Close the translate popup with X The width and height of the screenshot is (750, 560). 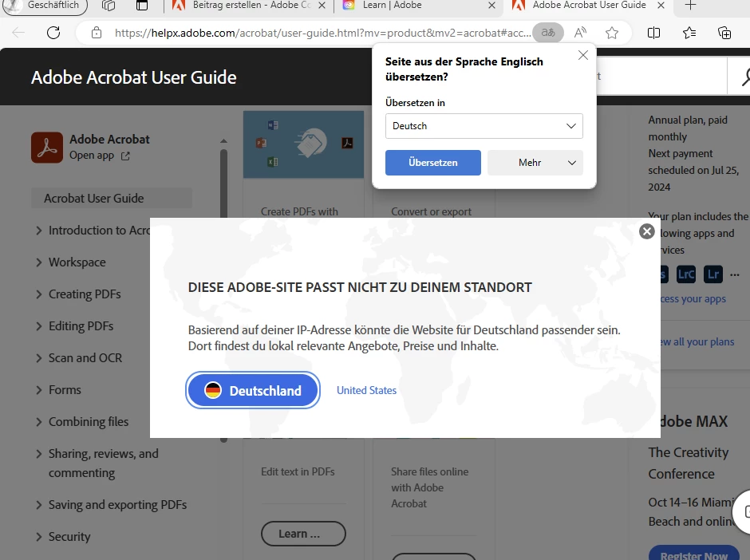[583, 55]
